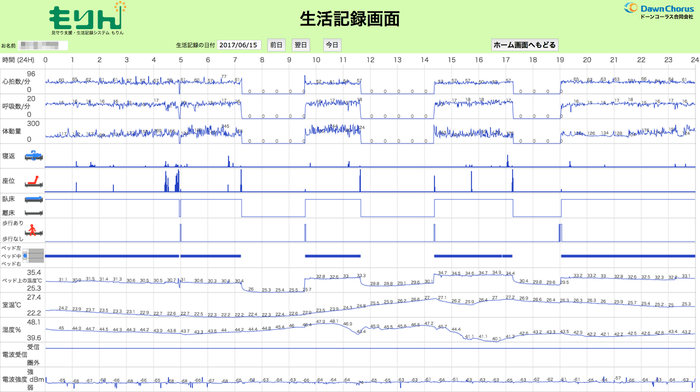Click the 寝返 turning-over bed icon
This screenshot has width=700, height=392.
(33, 156)
